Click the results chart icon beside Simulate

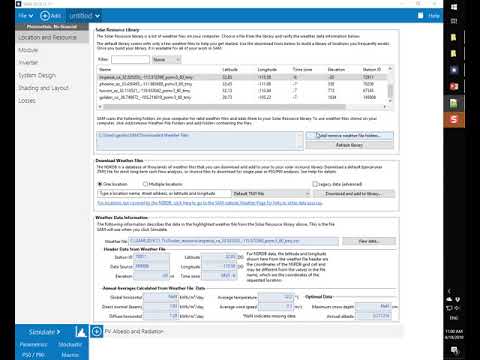pyautogui.click(x=80, y=332)
